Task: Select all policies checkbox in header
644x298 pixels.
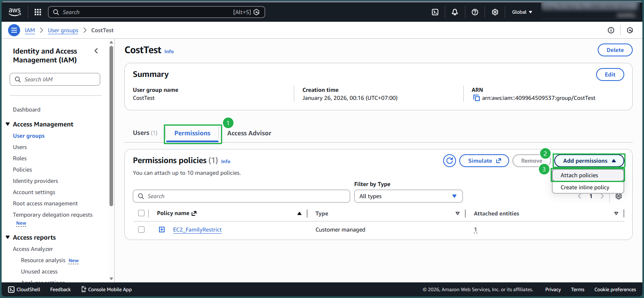Action: coord(141,213)
